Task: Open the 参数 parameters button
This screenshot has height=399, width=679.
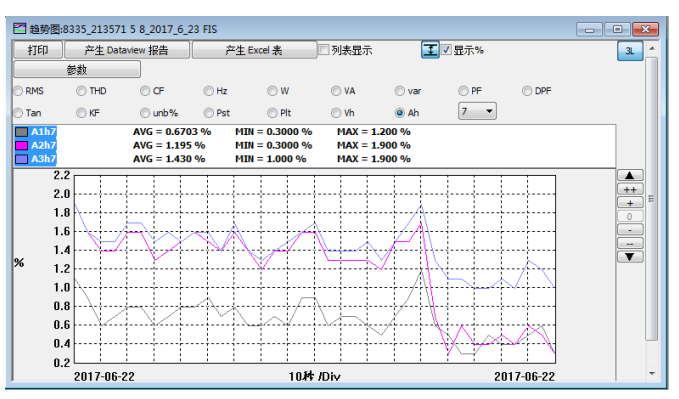Action: click(x=77, y=69)
